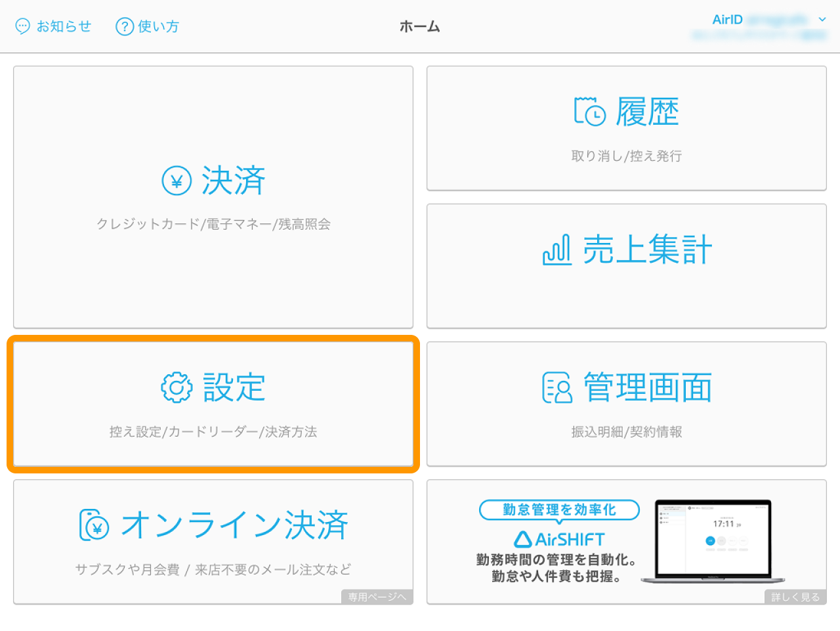Click the laptop image in AirSHIFT banner

713,542
